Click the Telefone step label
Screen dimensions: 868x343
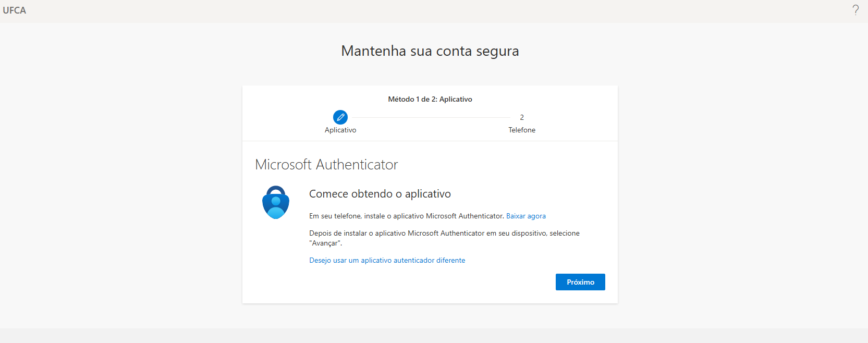click(522, 130)
